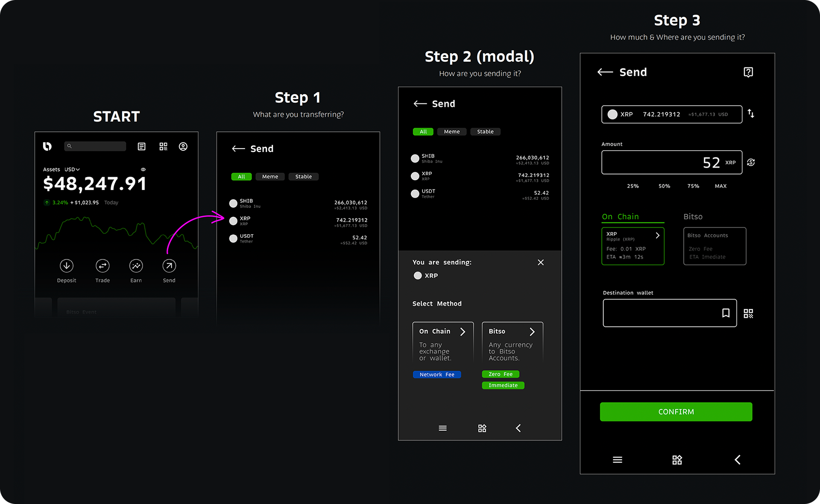
Task: Open the document list icon on Start screen
Action: pyautogui.click(x=141, y=146)
